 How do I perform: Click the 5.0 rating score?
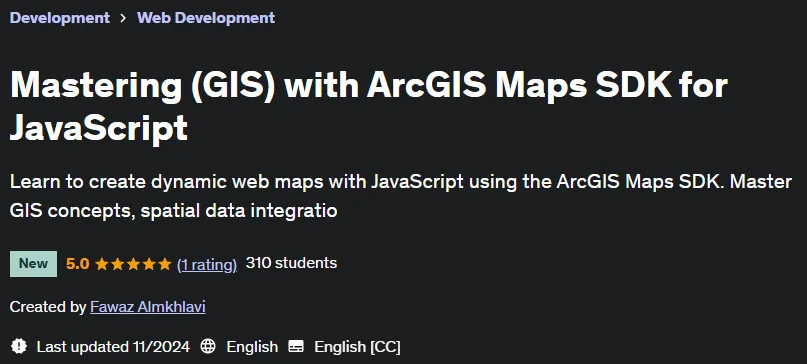click(78, 264)
